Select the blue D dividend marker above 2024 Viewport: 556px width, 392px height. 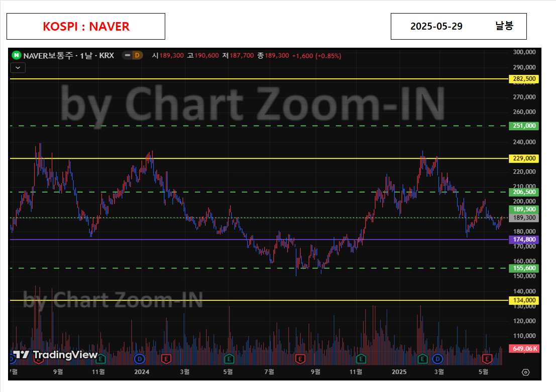tap(140, 359)
